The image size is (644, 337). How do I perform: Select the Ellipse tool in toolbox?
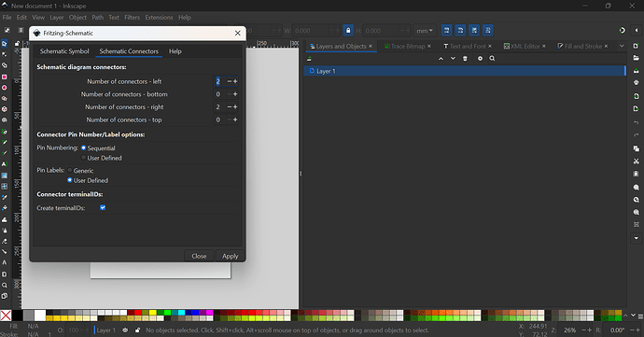4,88
